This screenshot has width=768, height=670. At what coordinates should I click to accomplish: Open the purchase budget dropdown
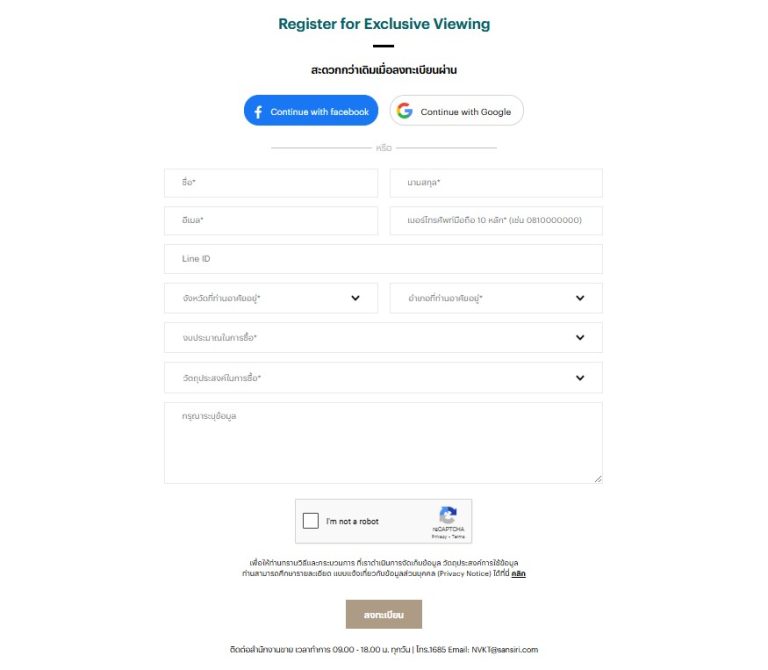pyautogui.click(x=384, y=337)
